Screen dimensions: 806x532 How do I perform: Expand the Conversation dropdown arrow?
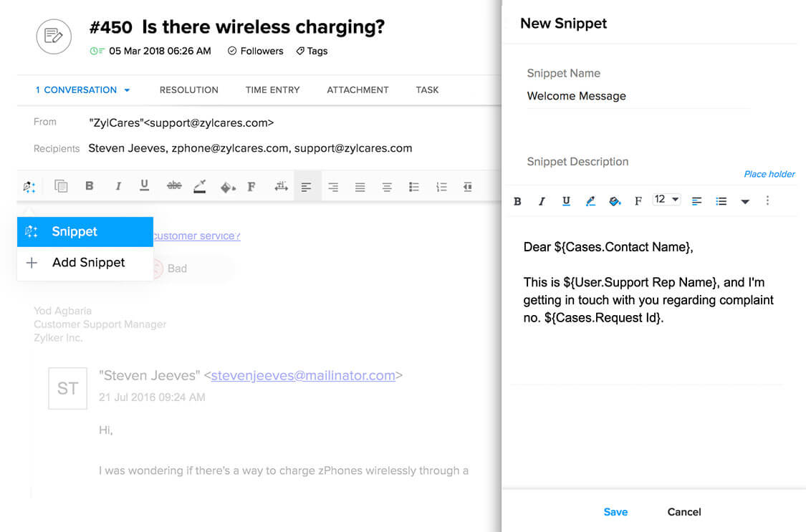pyautogui.click(x=128, y=90)
